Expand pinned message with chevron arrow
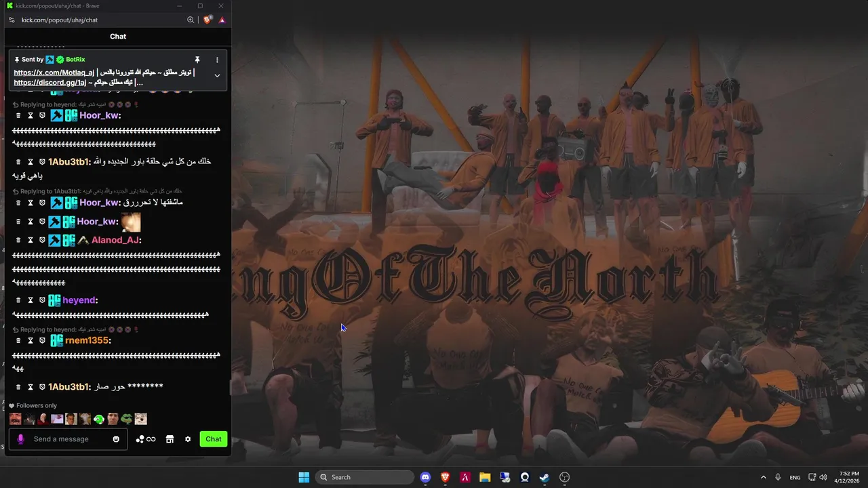The height and width of the screenshot is (488, 868). coord(217,75)
